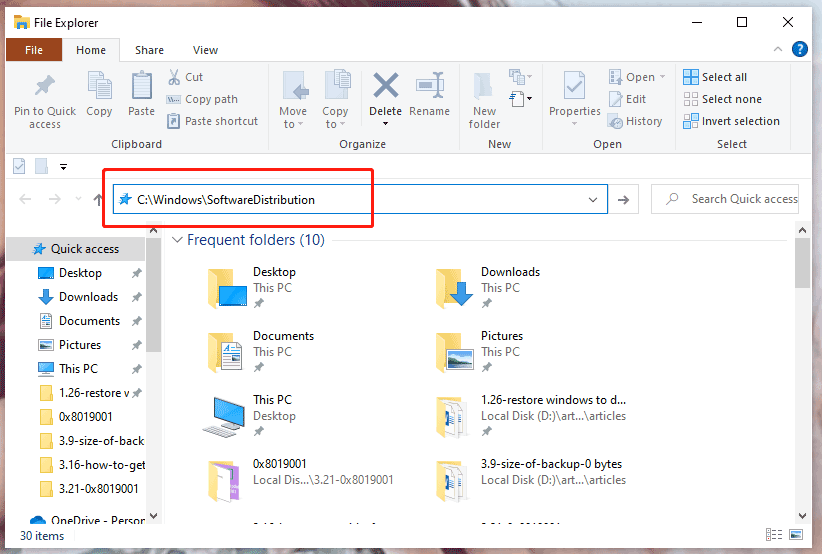Click New folder icon in quick access toolbar

[x=41, y=166]
